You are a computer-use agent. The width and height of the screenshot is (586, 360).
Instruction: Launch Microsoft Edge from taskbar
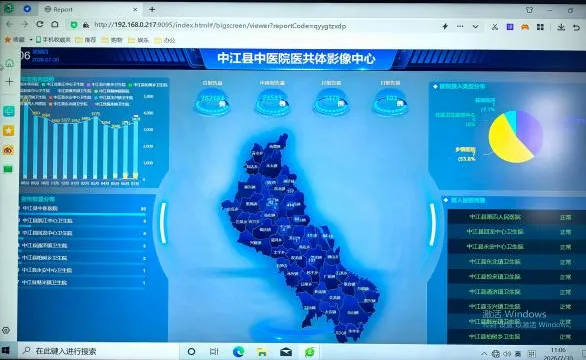pos(238,351)
